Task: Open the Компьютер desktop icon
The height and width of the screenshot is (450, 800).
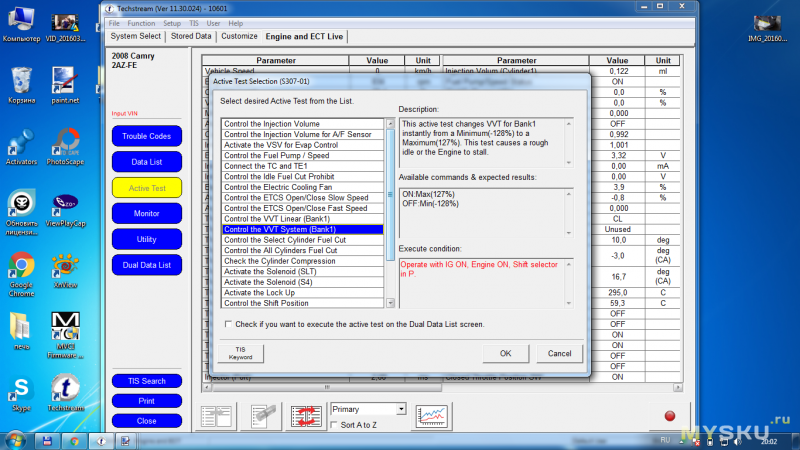Action: (21, 24)
